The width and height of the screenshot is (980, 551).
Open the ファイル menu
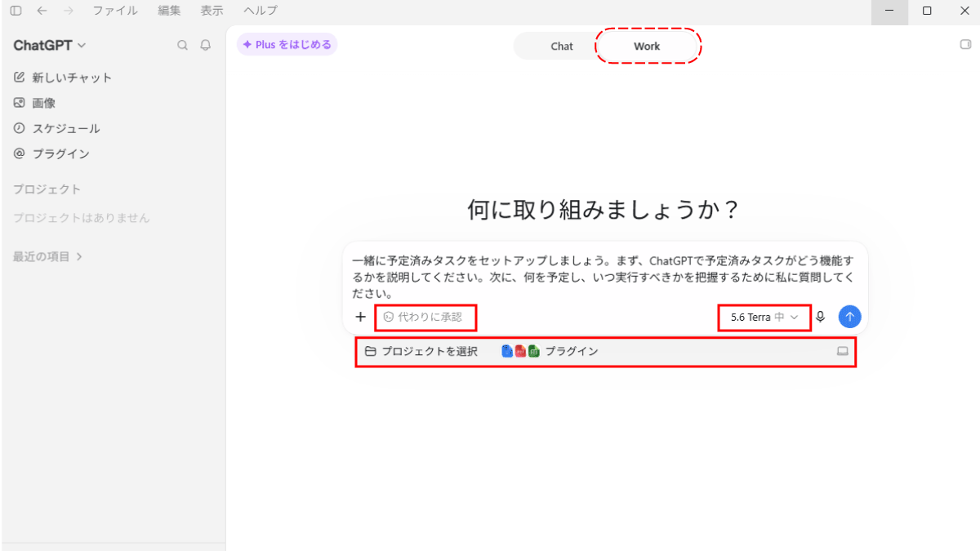coord(115,11)
